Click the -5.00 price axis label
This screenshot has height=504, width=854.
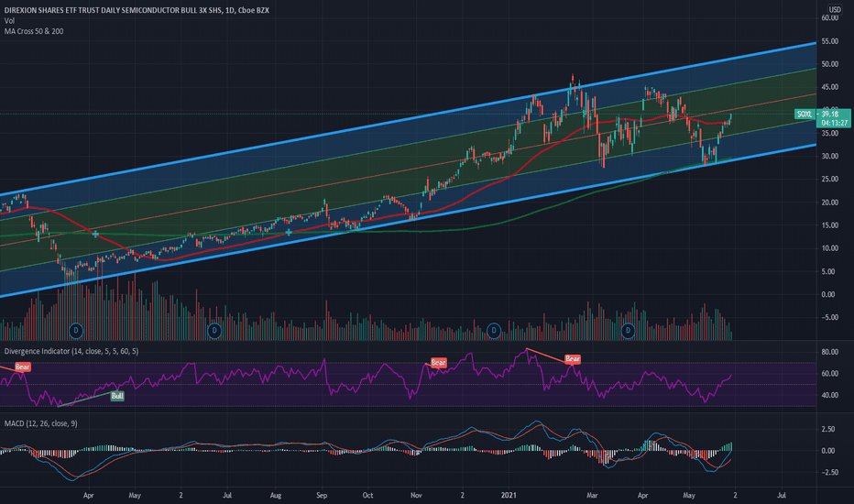pos(829,317)
